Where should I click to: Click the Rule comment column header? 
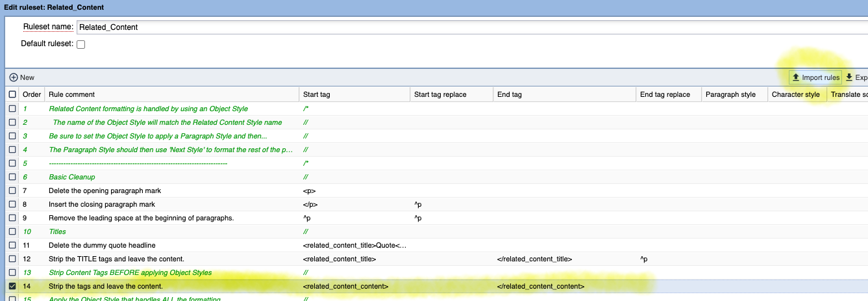coord(71,95)
